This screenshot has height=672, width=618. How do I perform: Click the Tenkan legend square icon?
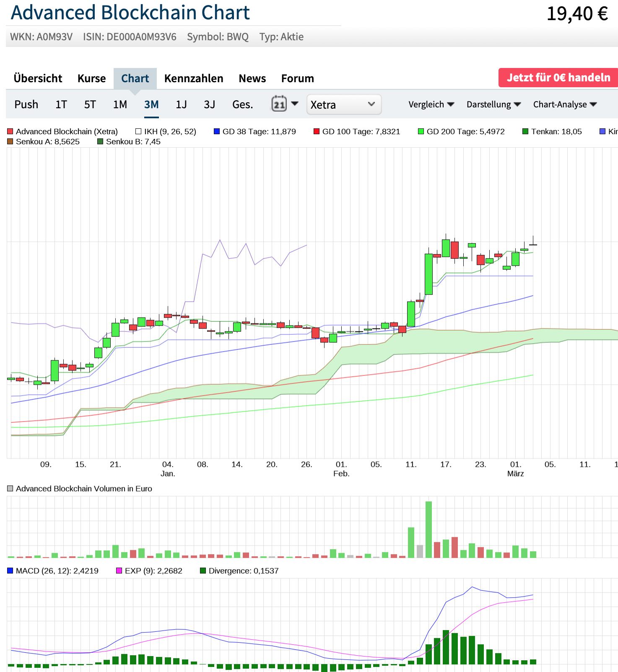[x=525, y=132]
